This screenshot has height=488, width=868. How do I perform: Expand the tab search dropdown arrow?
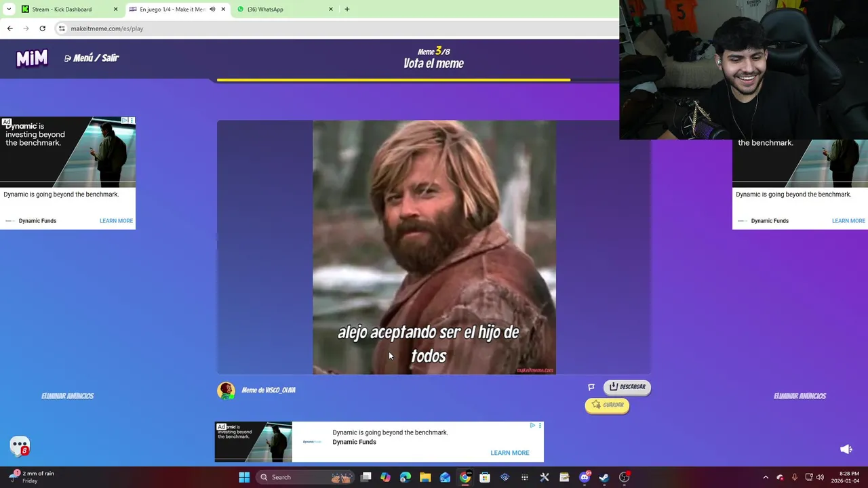coord(8,9)
